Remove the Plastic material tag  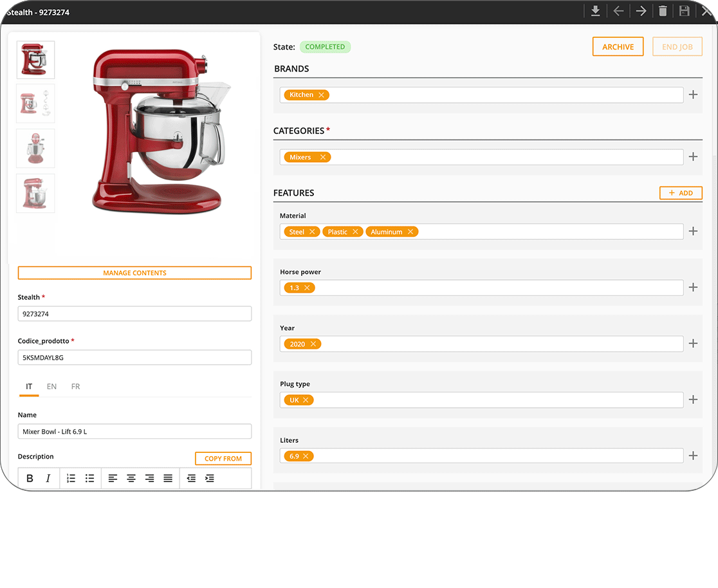(x=355, y=232)
